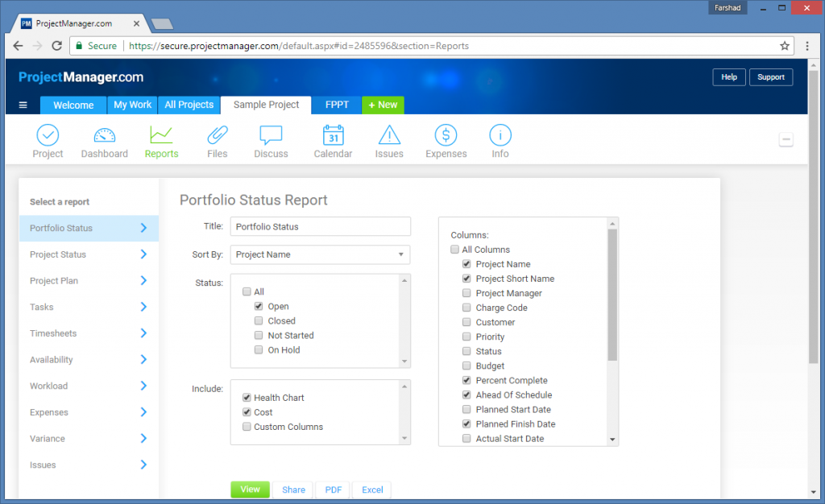Uncheck the Health Chart include option
Image resolution: width=825 pixels, height=504 pixels.
247,397
